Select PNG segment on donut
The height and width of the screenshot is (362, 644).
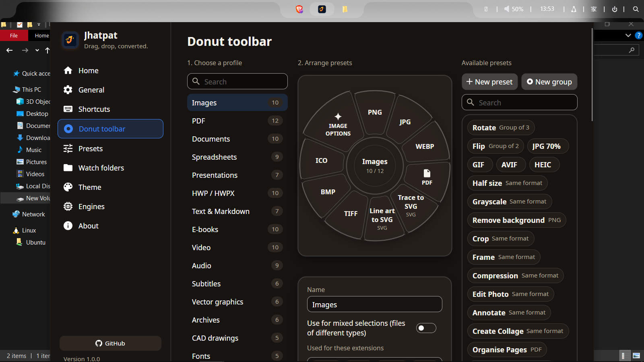(375, 112)
